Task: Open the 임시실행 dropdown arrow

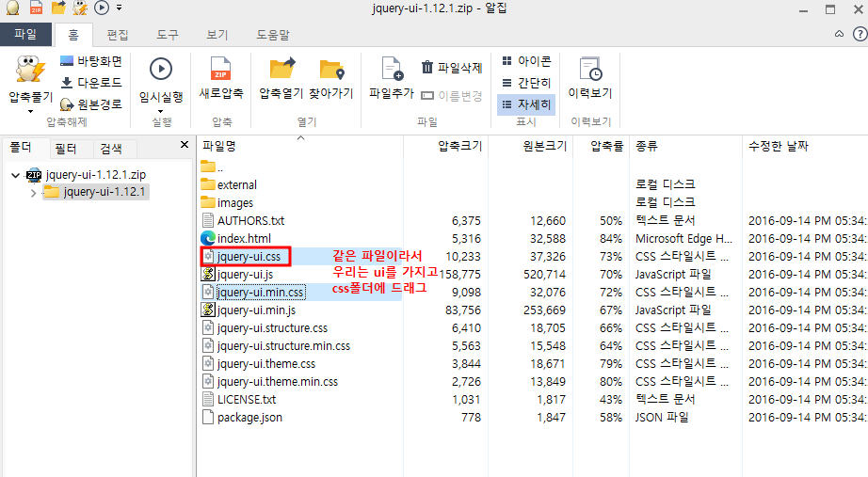Action: point(161,111)
